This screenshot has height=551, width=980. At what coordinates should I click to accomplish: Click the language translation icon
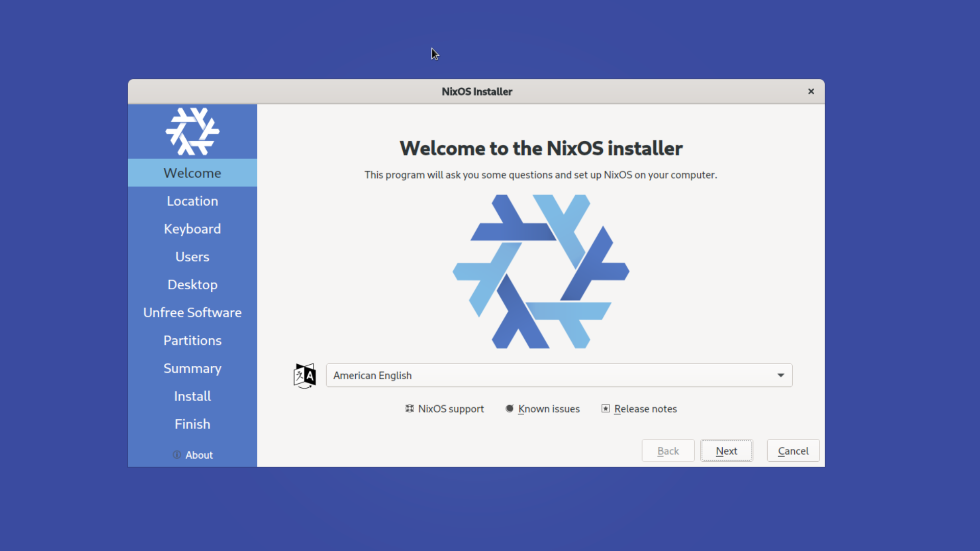[x=305, y=376]
